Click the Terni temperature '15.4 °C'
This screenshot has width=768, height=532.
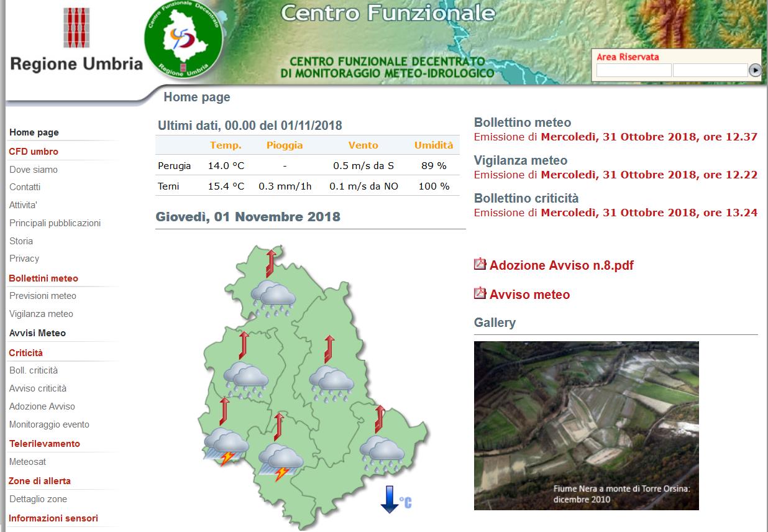pyautogui.click(x=226, y=186)
